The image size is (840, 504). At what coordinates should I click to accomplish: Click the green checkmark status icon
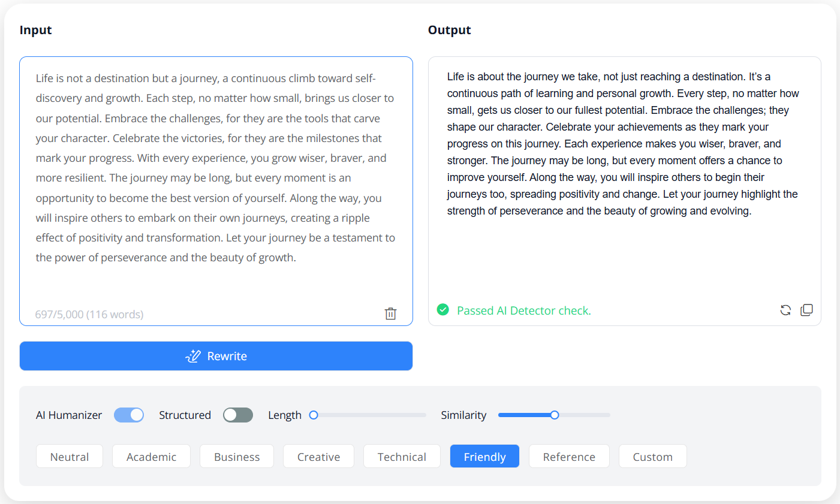click(x=442, y=310)
